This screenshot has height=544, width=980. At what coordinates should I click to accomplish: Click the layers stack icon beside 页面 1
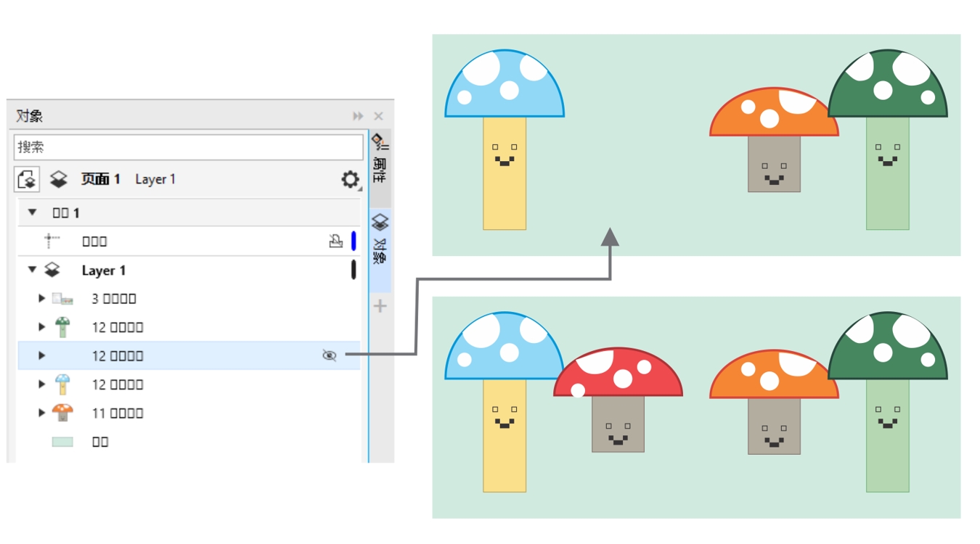[x=58, y=179]
